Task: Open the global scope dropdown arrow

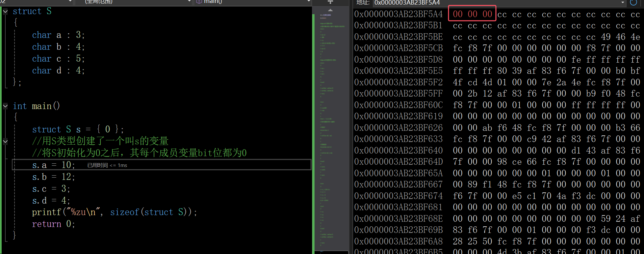Action: tap(189, 2)
